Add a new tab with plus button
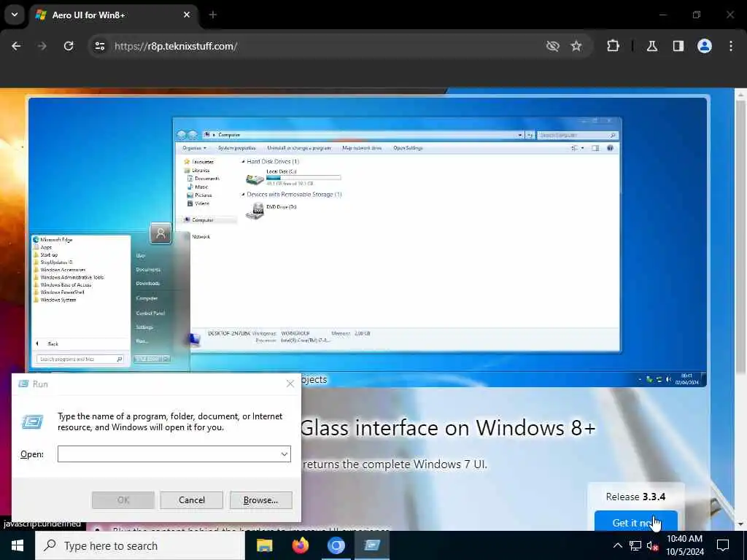The image size is (747, 560). coord(213,15)
